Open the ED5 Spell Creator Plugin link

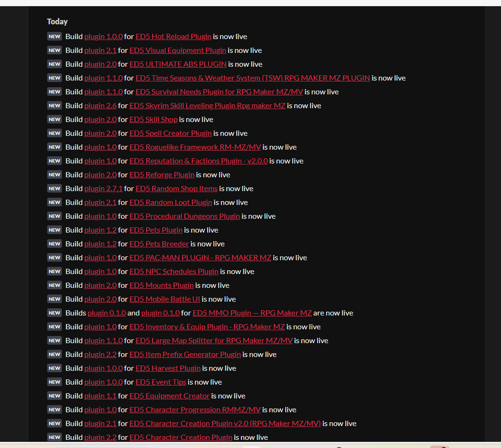(x=170, y=133)
